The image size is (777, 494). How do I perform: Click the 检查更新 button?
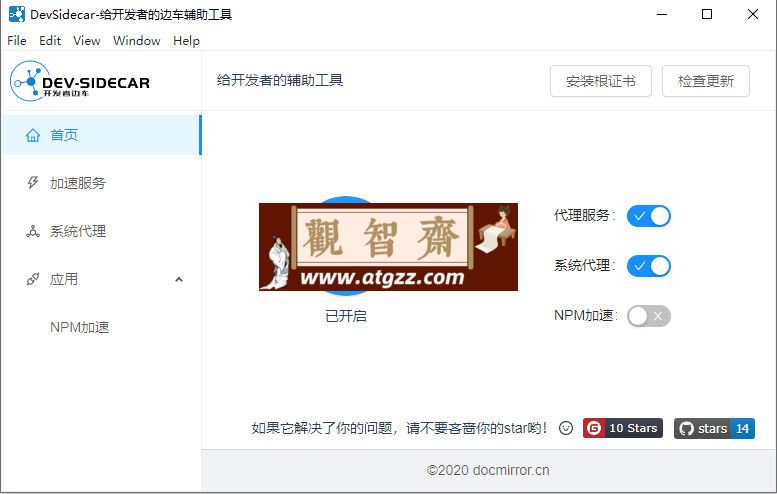(x=706, y=81)
